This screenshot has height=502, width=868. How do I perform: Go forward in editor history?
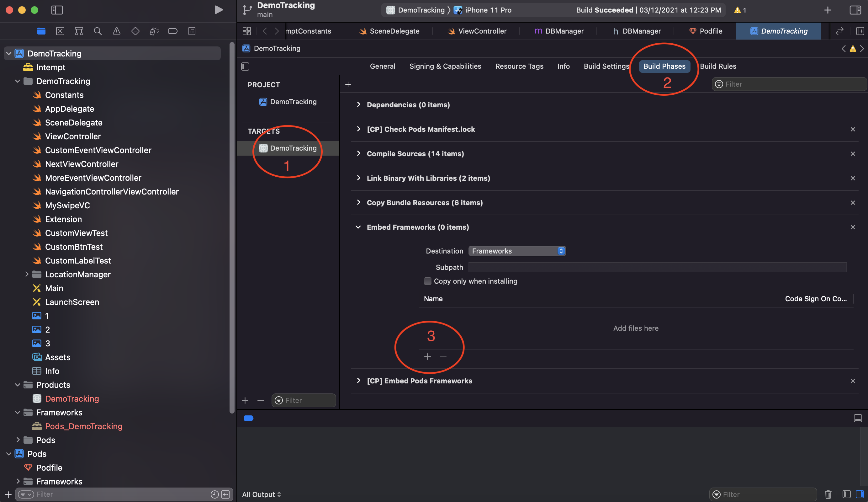pyautogui.click(x=277, y=31)
